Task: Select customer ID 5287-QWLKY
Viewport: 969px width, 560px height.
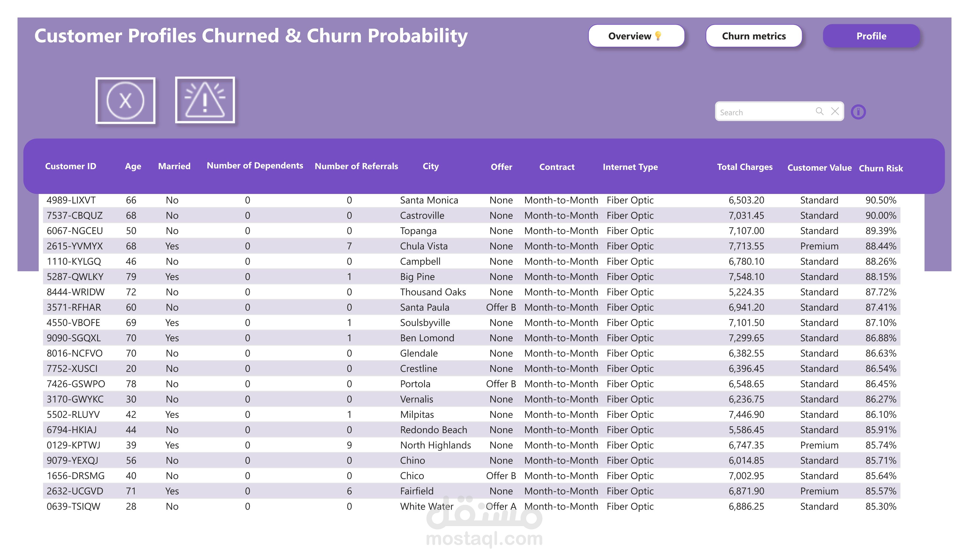Action: [75, 277]
